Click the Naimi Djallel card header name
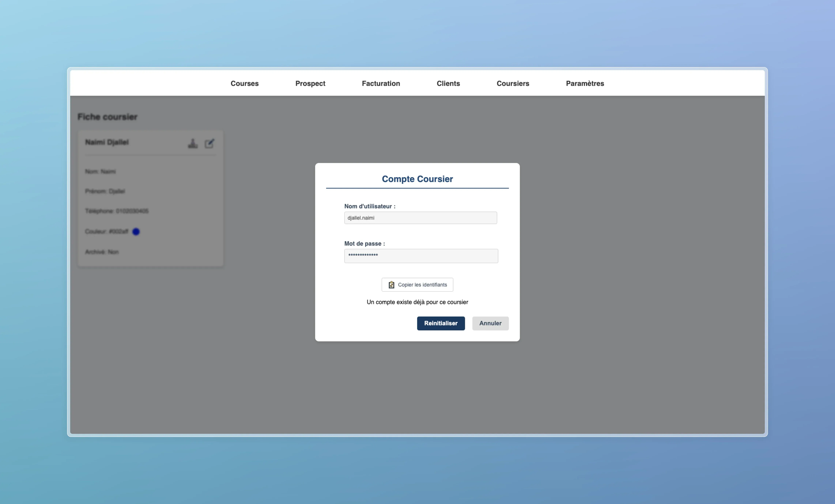Image resolution: width=835 pixels, height=504 pixels. pos(107,142)
